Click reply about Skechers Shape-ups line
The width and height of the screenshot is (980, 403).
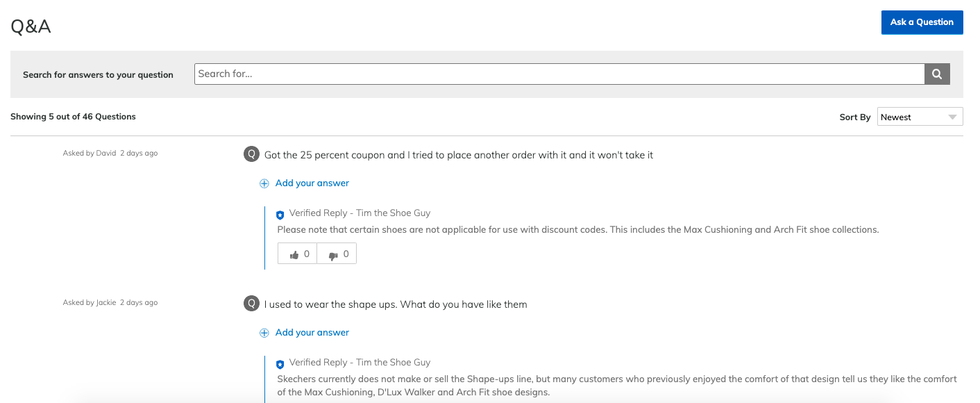pos(617,386)
